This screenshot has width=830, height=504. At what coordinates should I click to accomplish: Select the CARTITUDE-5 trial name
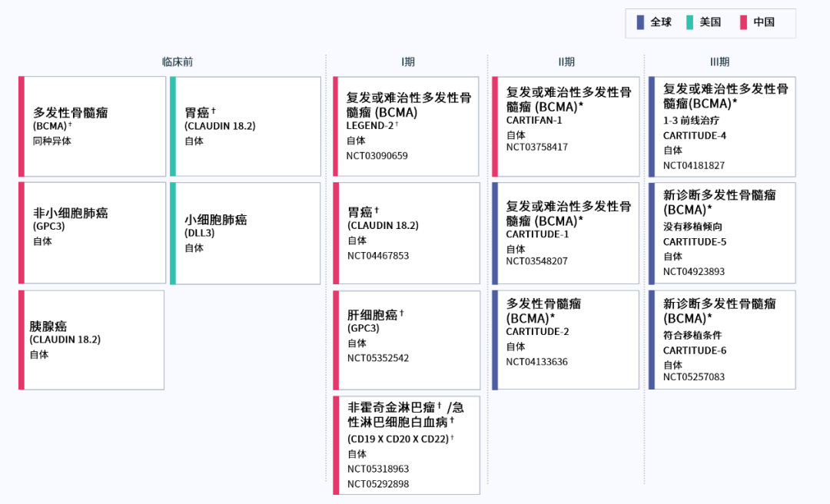coord(695,242)
